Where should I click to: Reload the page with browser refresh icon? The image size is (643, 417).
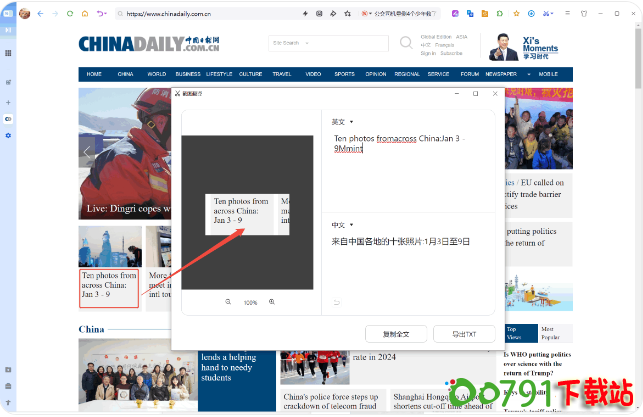70,14
